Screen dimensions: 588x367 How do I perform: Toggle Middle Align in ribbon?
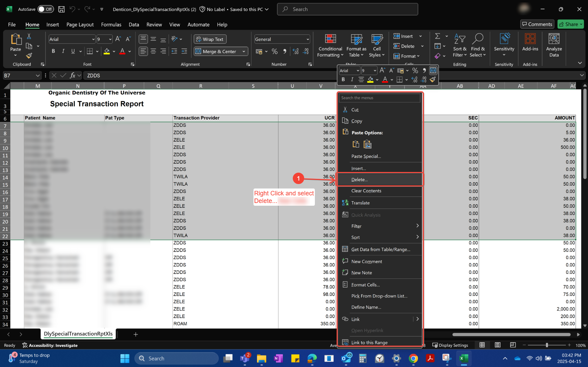click(x=153, y=39)
